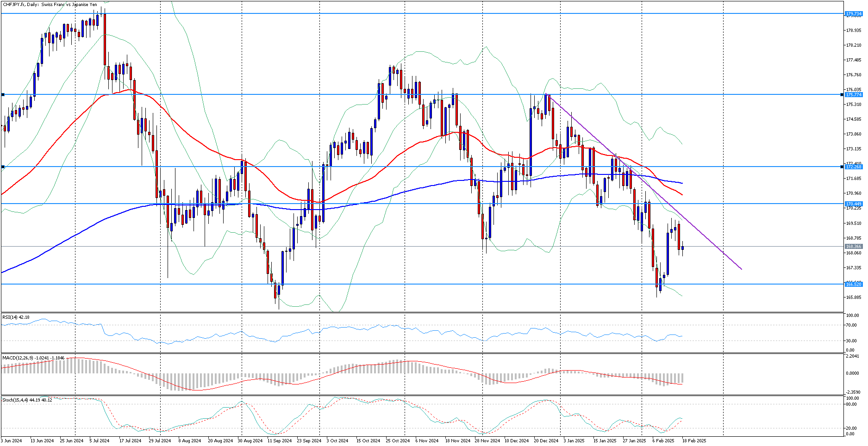Click the MACD scale value 2.2041
868x446 pixels.
point(853,356)
